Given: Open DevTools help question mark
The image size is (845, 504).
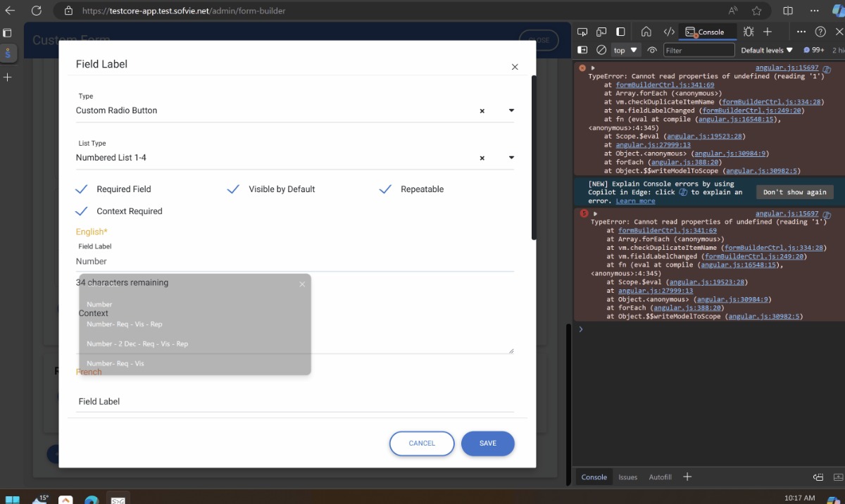Looking at the screenshot, I should [820, 32].
